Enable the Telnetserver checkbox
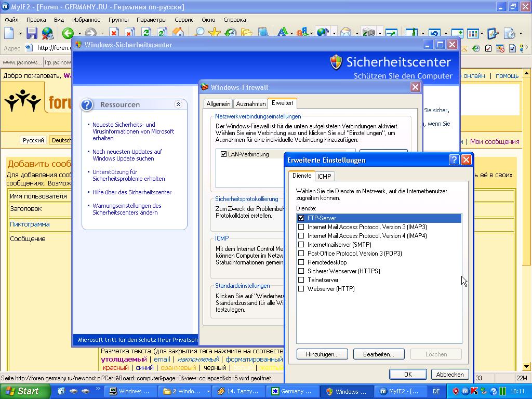Screen dimensions: 532x399 (301, 280)
